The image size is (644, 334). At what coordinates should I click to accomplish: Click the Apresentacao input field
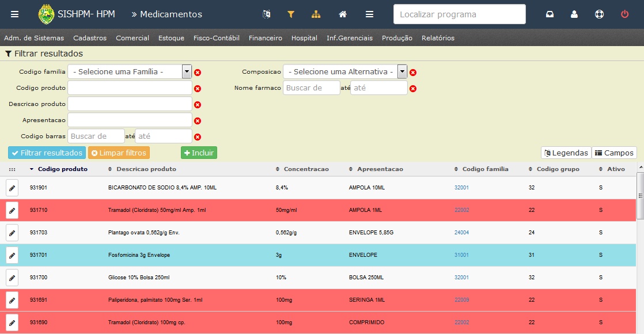pos(130,120)
